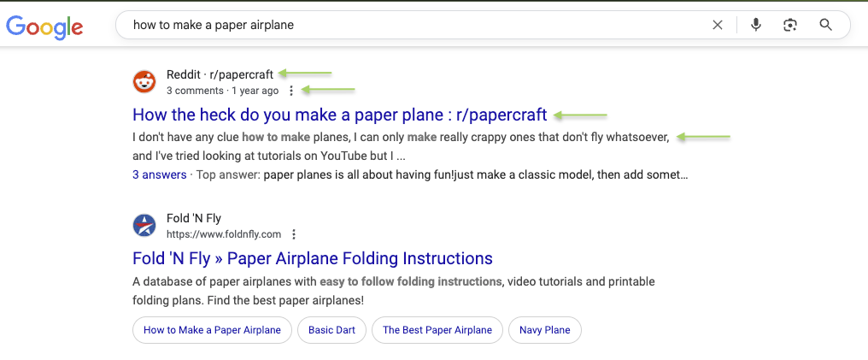
Task: Click the 'Navy Plane' sitelink chip
Action: [545, 330]
